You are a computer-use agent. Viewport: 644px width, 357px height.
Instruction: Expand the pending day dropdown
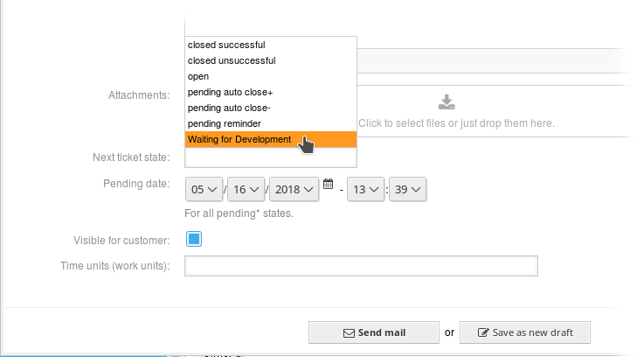coord(246,189)
